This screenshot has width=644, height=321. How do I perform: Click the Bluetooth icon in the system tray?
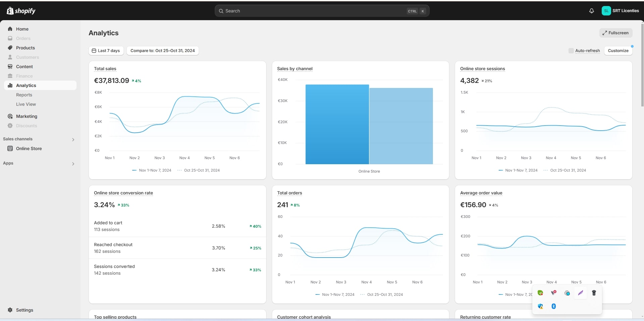pos(554,306)
